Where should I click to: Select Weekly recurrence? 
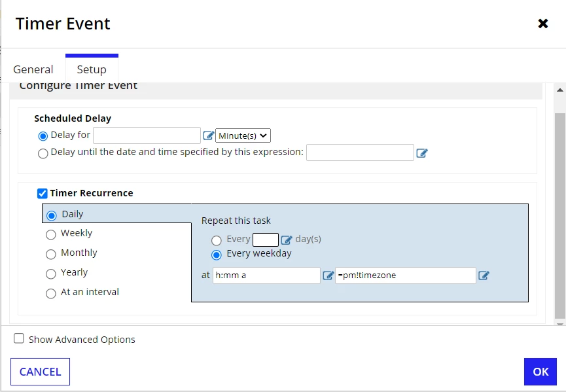(x=51, y=235)
